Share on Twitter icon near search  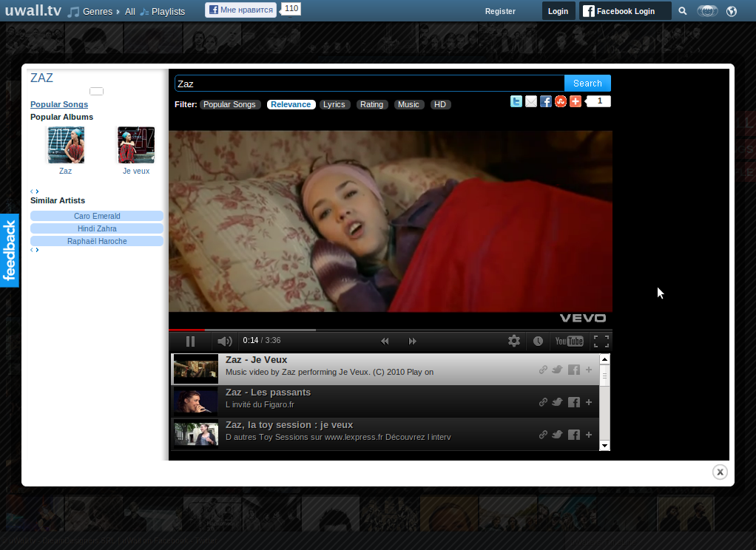coord(516,101)
